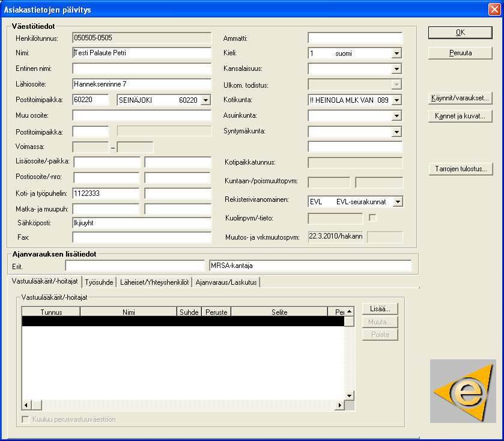Click table horizontal scroll left arrow
Screen dimensions: 504x441
click(x=26, y=406)
